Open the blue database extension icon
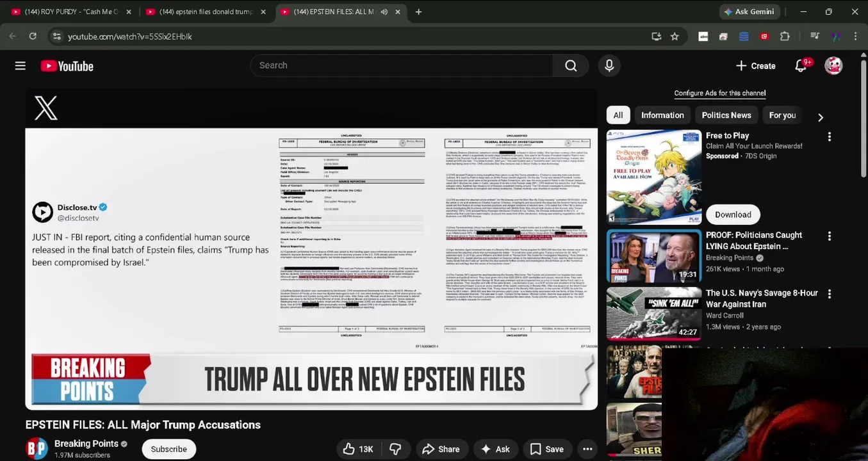 pos(744,36)
